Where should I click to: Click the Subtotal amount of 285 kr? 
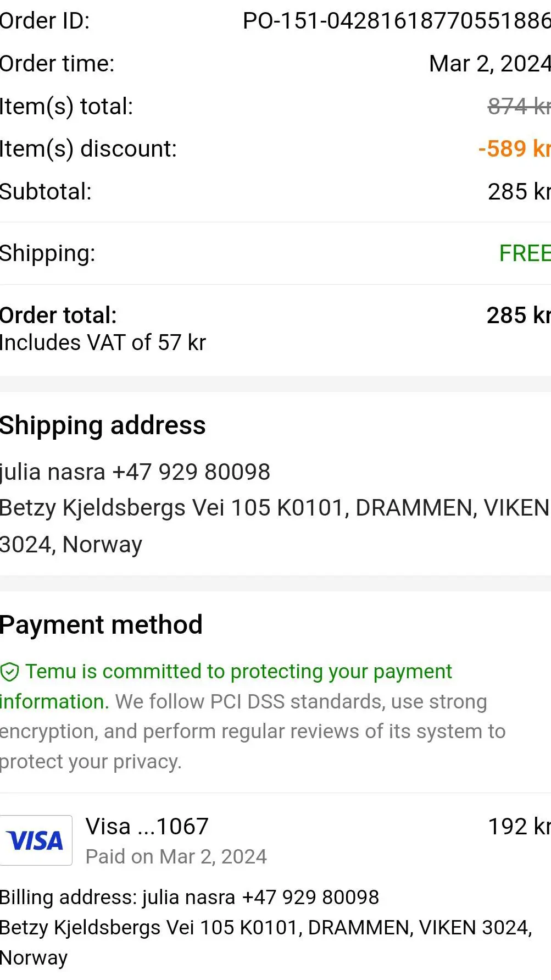tap(519, 192)
